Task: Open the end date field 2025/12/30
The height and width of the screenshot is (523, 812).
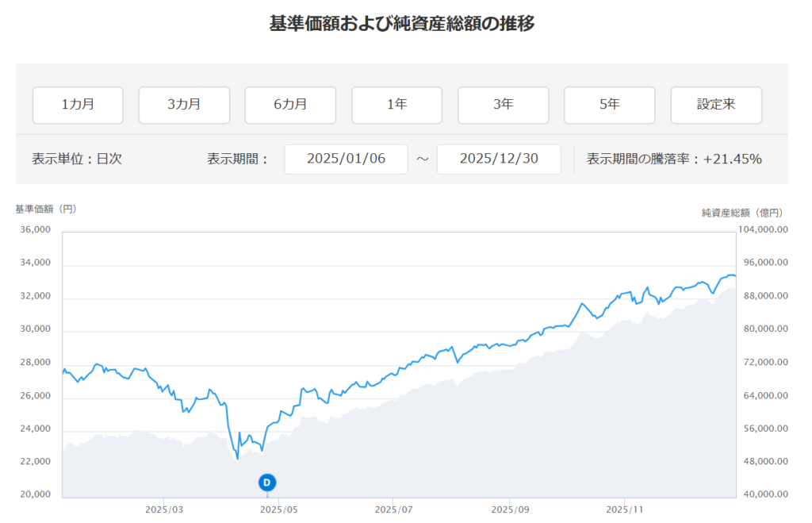Action: pos(499,159)
